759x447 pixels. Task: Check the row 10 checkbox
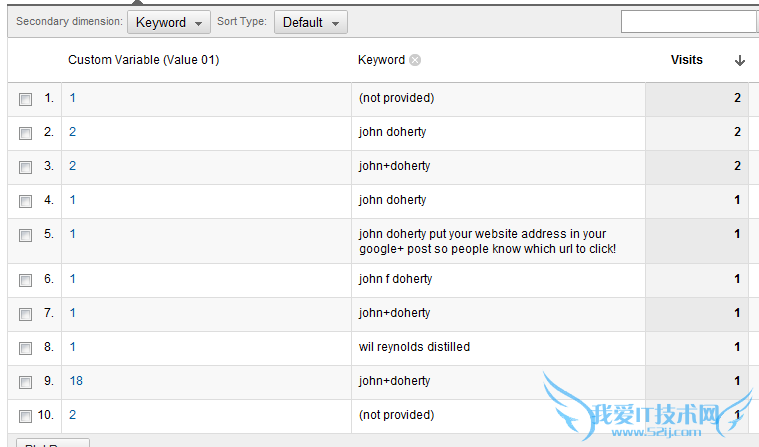pos(26,415)
